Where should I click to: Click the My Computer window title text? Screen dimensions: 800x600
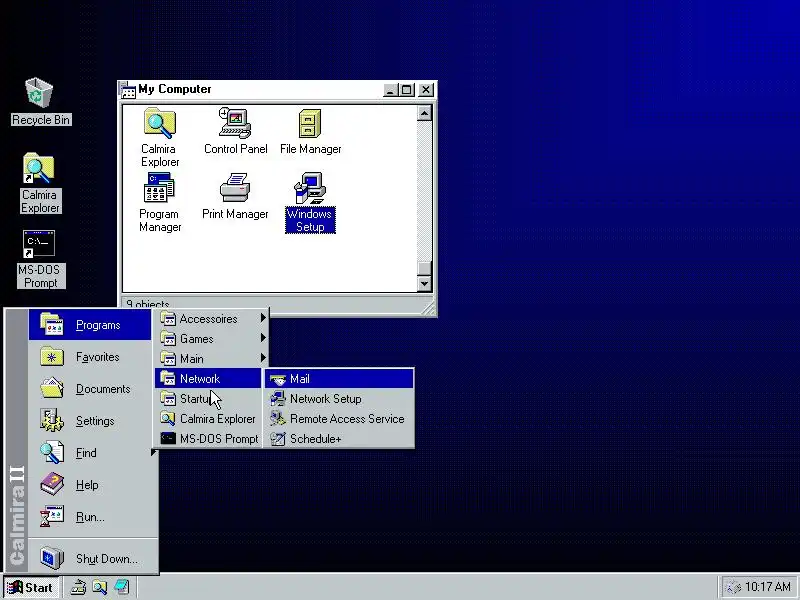(174, 89)
